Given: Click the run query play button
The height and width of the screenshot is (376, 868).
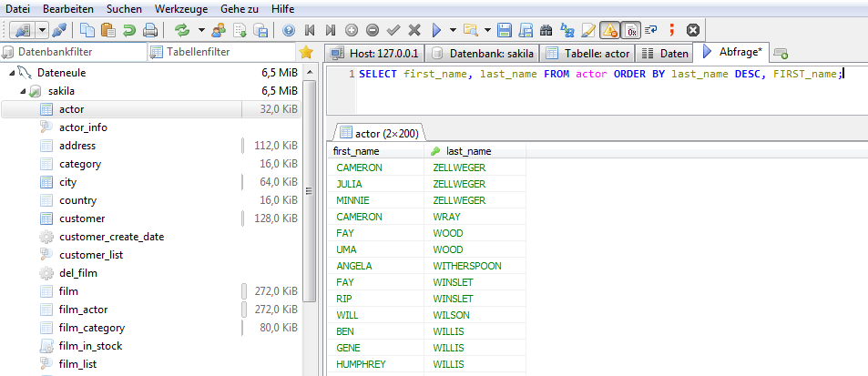Looking at the screenshot, I should [436, 30].
